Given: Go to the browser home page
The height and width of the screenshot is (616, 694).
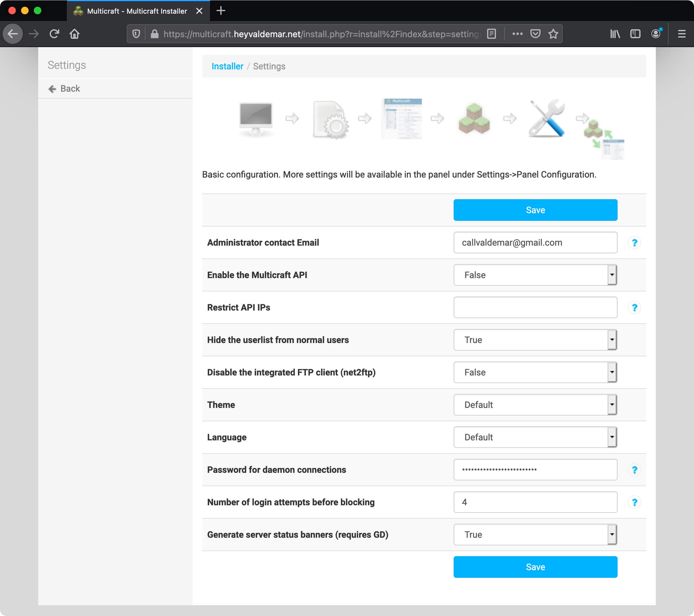Looking at the screenshot, I should point(75,34).
